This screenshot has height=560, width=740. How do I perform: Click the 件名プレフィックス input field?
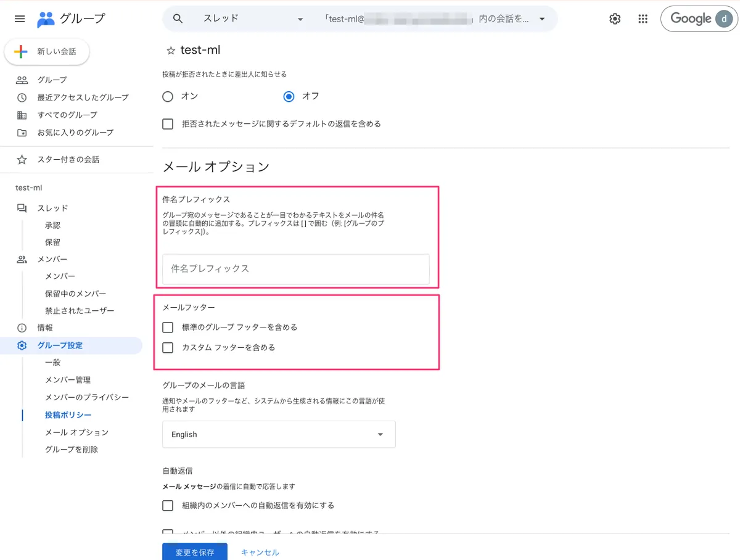point(296,269)
